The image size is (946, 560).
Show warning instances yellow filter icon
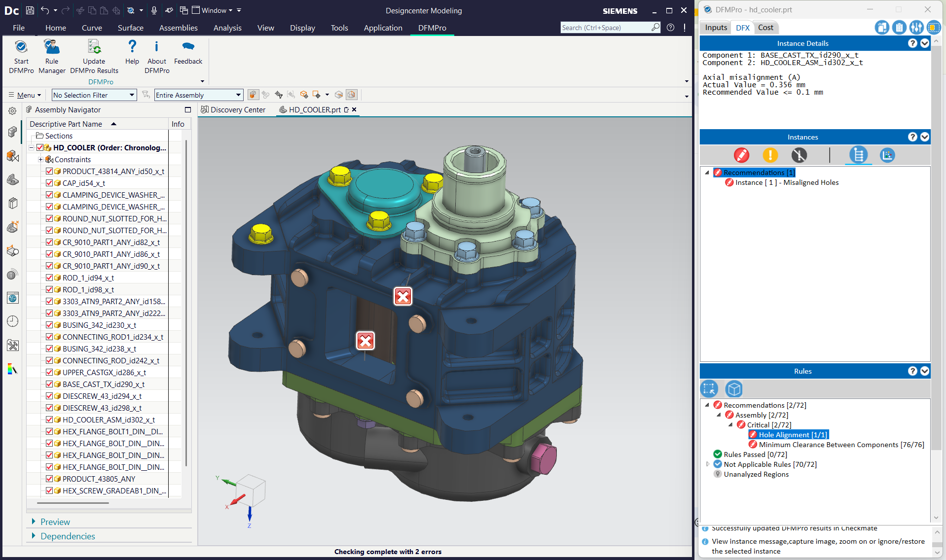[x=770, y=155]
